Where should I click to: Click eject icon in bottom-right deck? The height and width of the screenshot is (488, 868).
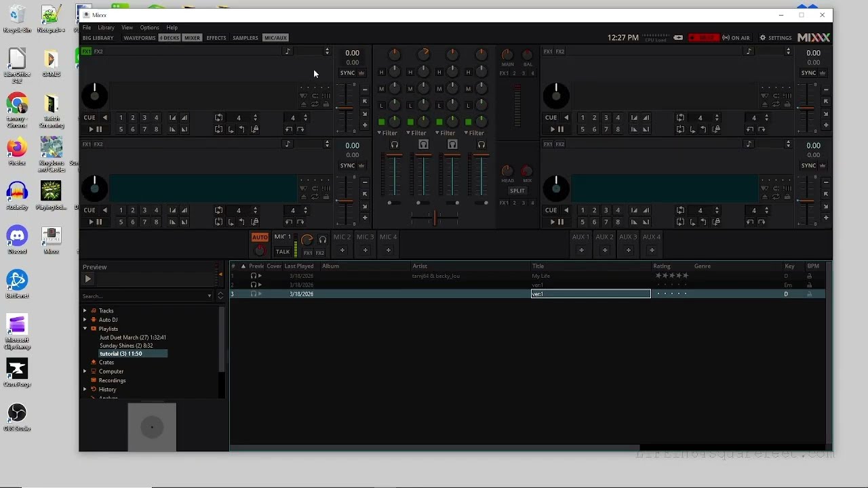point(765,197)
